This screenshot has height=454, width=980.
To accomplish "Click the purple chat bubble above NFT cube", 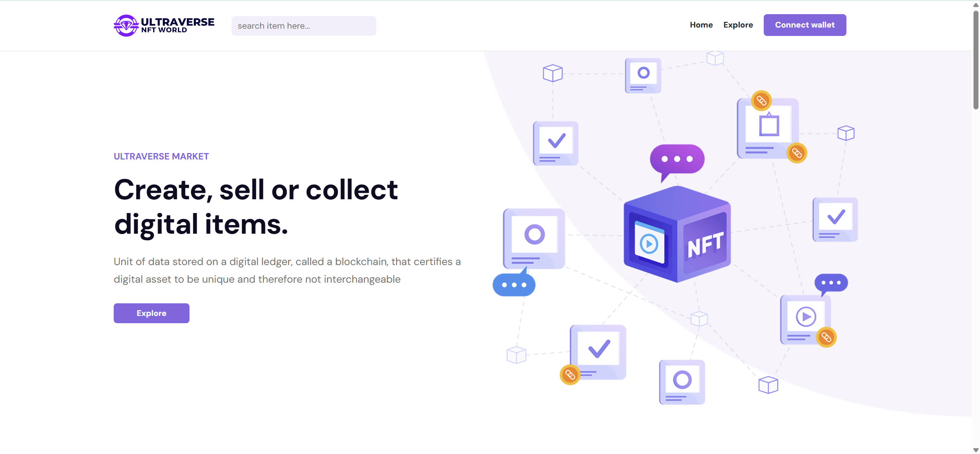I will pos(677,159).
